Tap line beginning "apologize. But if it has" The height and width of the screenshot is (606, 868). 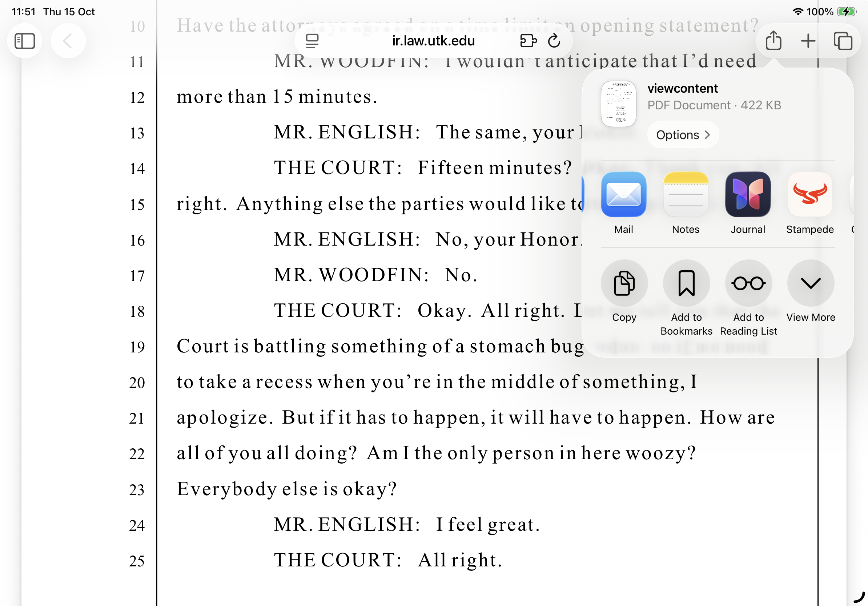475,417
